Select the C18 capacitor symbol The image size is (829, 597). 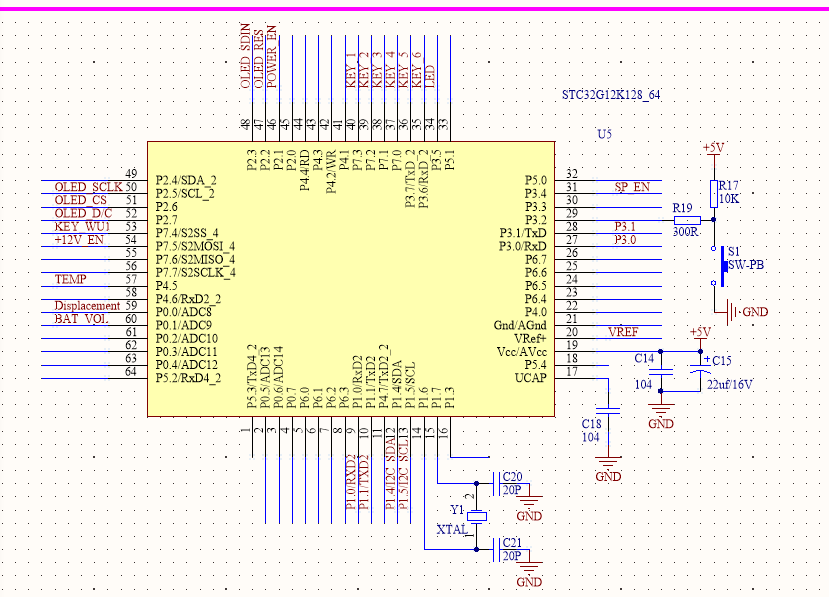[x=608, y=411]
